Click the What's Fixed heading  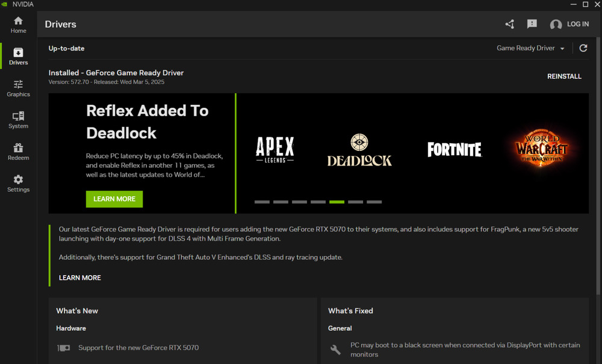pyautogui.click(x=350, y=310)
